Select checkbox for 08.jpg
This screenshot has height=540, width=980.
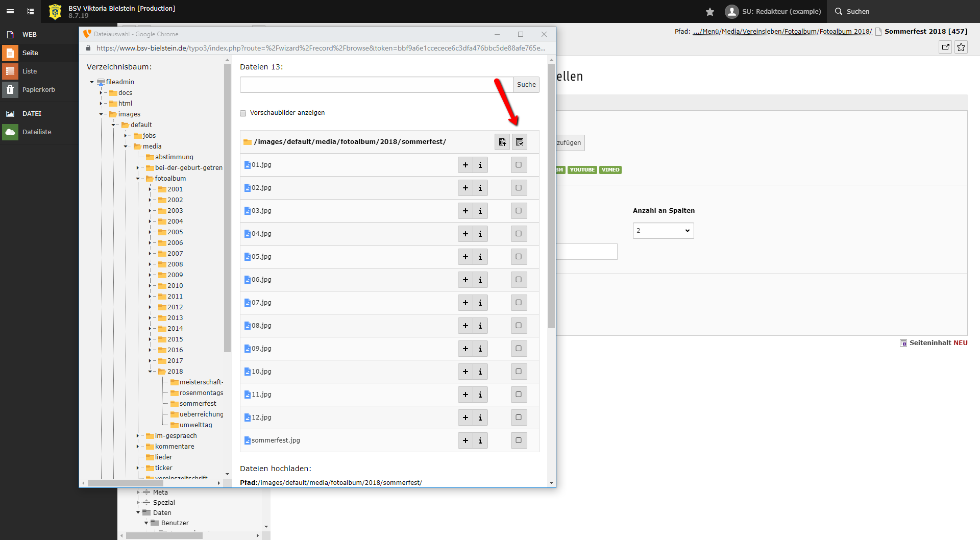[519, 326]
